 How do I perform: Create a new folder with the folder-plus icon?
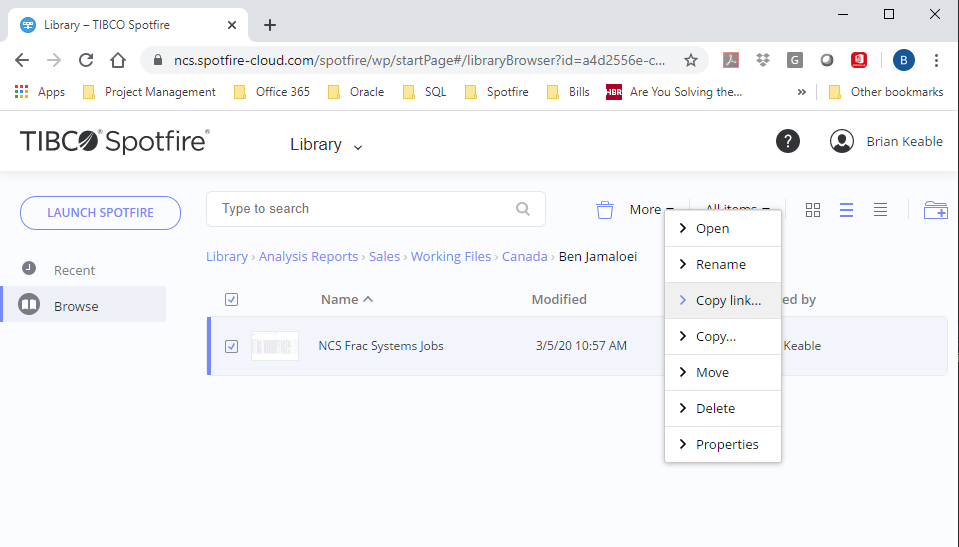935,210
